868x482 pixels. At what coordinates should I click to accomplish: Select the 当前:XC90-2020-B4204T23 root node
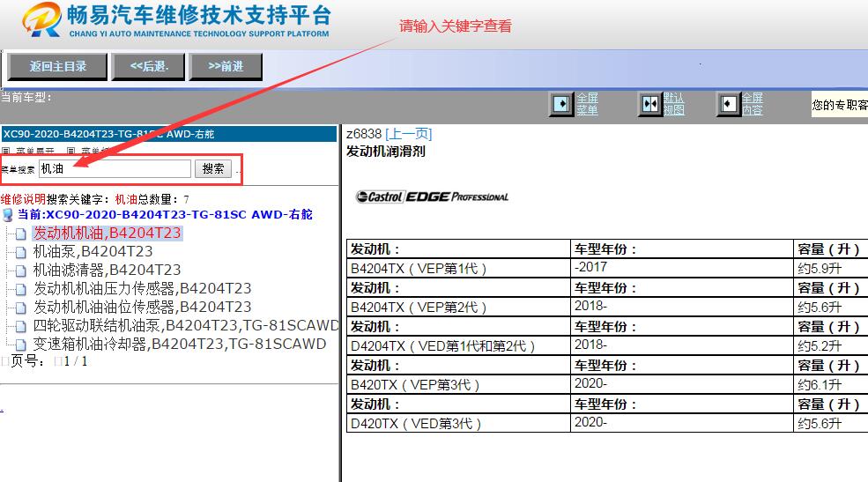tap(165, 215)
